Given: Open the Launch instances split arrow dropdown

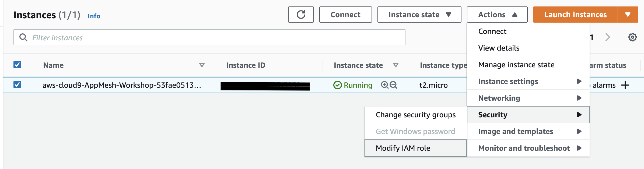Looking at the screenshot, I should pos(628,15).
